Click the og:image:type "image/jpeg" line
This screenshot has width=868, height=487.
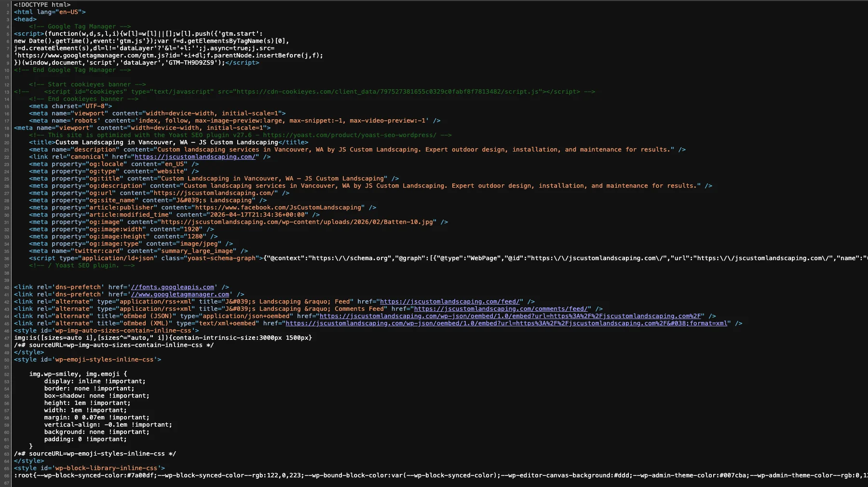pyautogui.click(x=131, y=244)
